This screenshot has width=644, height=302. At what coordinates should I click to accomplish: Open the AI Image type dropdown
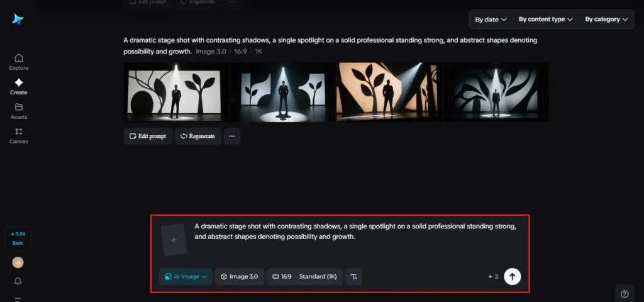tap(186, 277)
